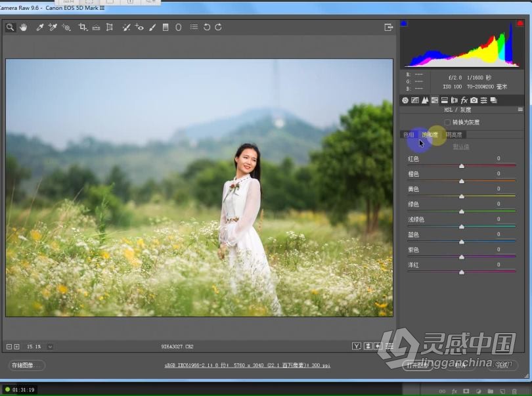Viewport: 532px width, 396px height.
Task: Open the Camera Calibration panel icon
Action: point(474,100)
